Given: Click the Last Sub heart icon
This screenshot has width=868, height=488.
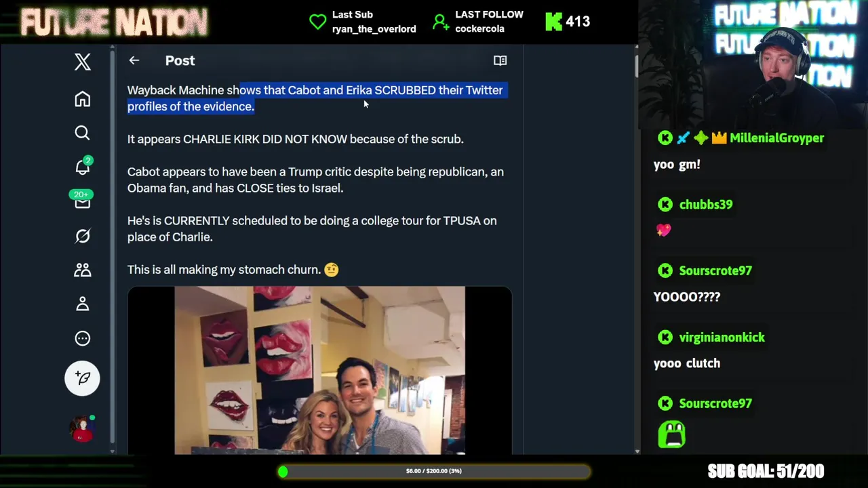Looking at the screenshot, I should click(317, 22).
